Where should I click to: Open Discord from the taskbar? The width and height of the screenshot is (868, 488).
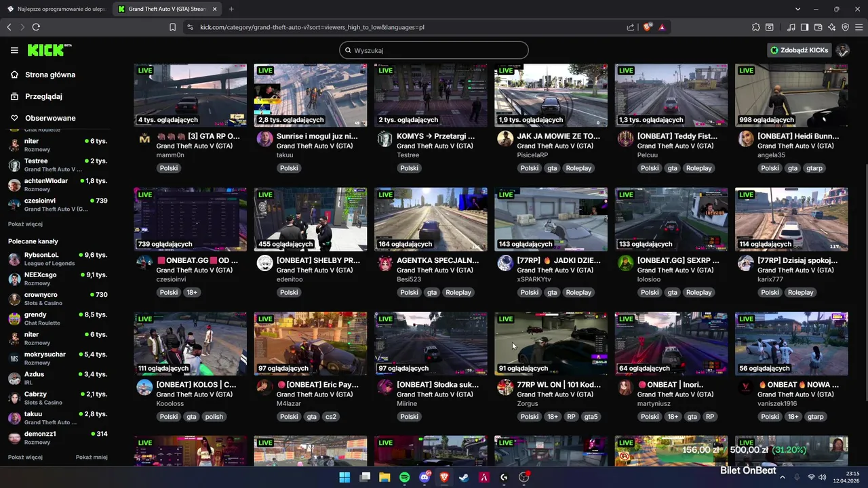click(425, 477)
